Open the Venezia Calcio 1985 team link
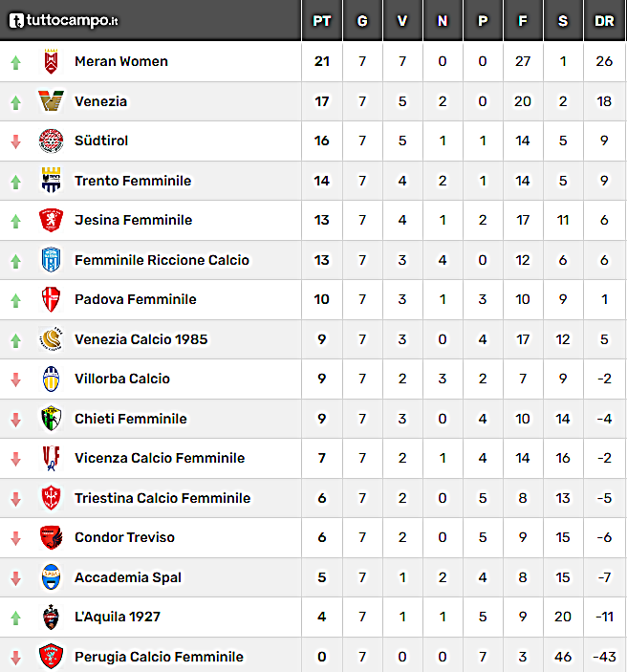The height and width of the screenshot is (672, 627). pyautogui.click(x=141, y=339)
